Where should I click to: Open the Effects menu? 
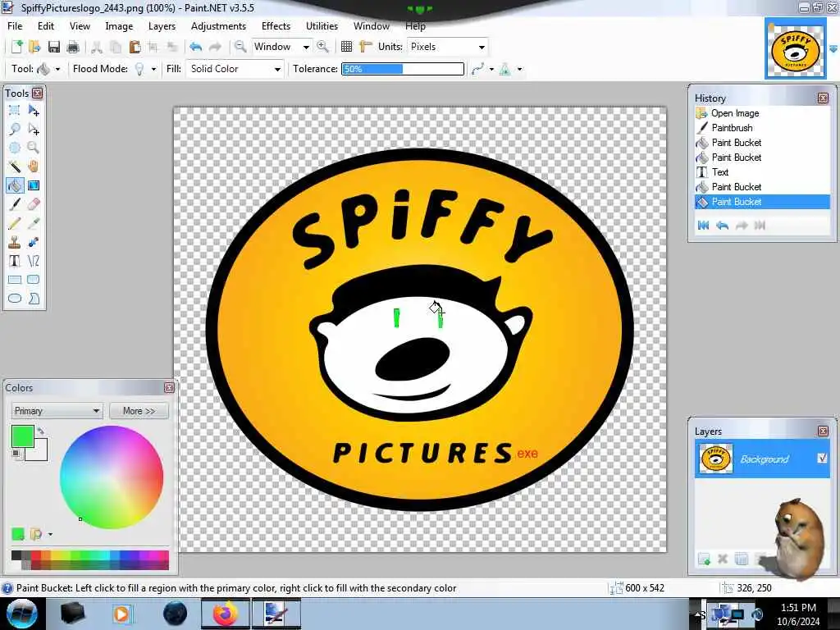coord(276,25)
